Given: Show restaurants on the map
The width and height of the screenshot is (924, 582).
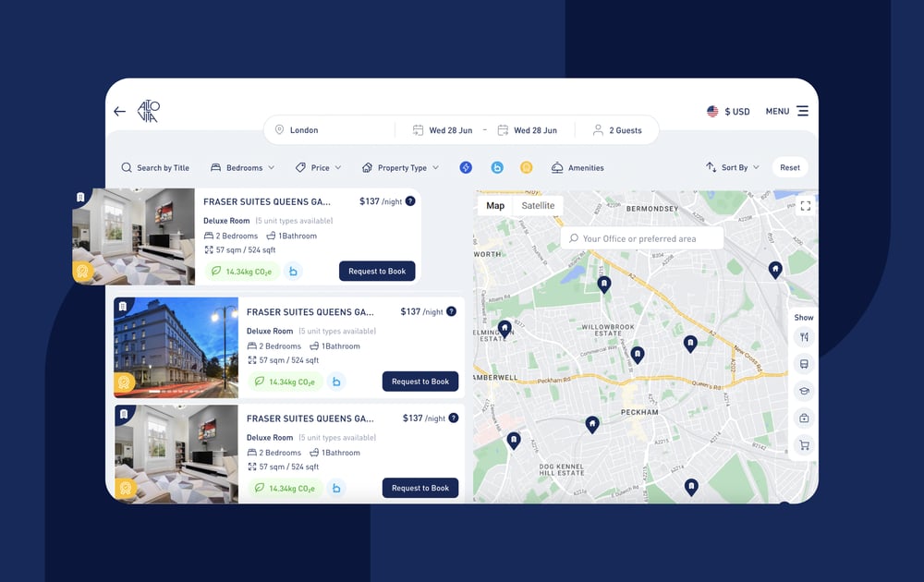Looking at the screenshot, I should coord(804,337).
